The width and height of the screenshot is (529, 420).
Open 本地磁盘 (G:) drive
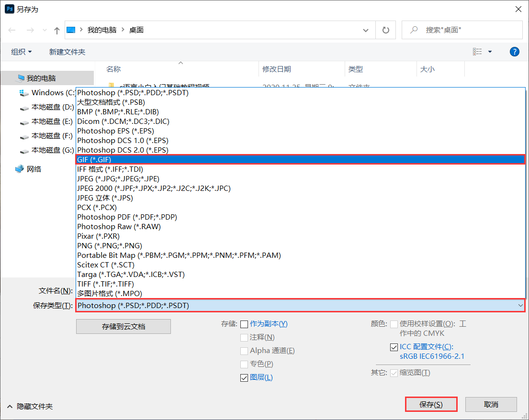[47, 150]
